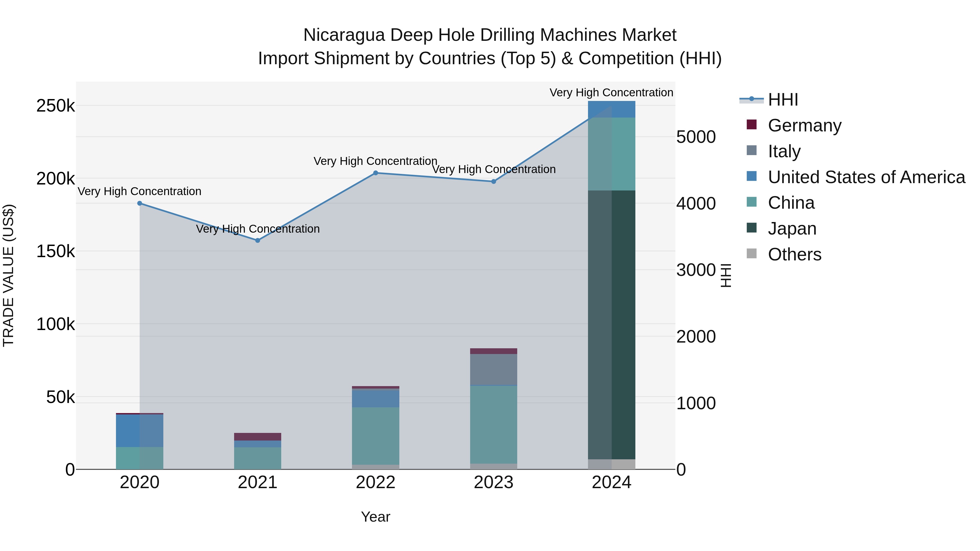Click the 2020 Very High Concentration annotation
The image size is (980, 551).
pos(140,191)
